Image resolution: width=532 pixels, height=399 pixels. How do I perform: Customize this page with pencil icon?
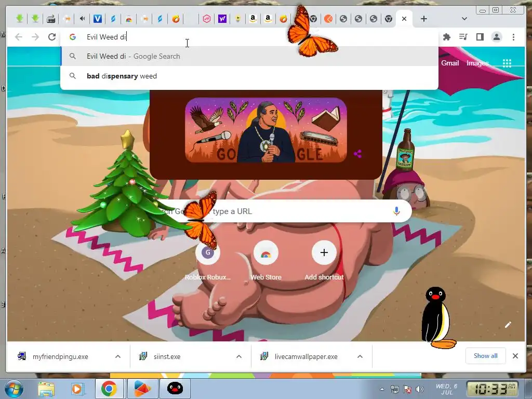[508, 325]
